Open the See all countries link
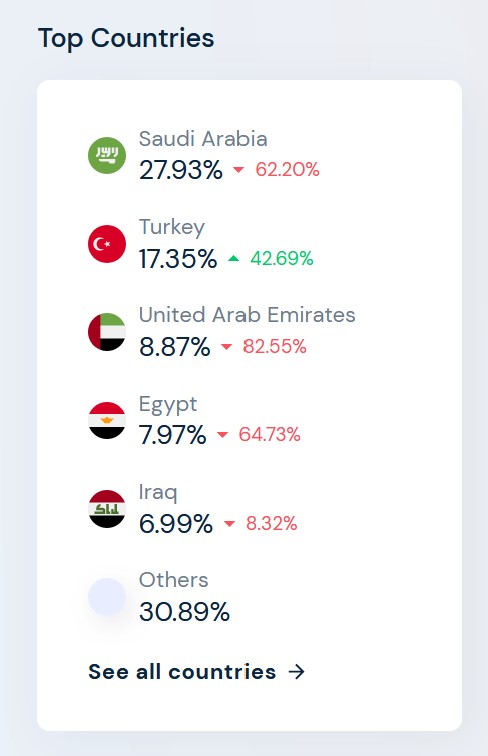The image size is (488, 756). click(196, 672)
